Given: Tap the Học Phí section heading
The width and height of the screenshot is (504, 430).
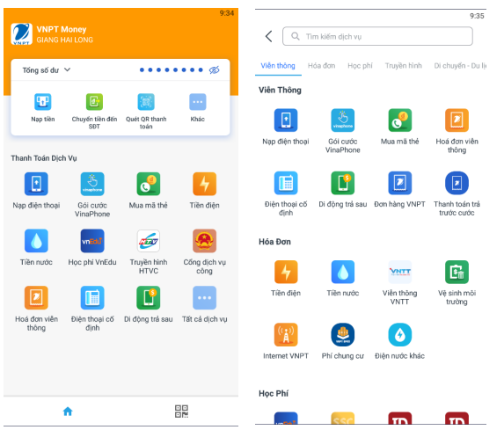Looking at the screenshot, I should (x=274, y=393).
